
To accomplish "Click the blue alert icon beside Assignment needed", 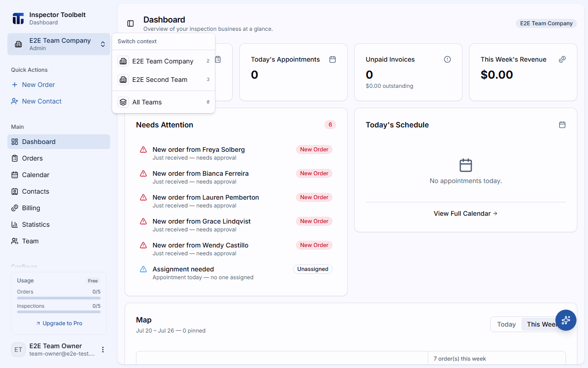I will click(x=143, y=269).
